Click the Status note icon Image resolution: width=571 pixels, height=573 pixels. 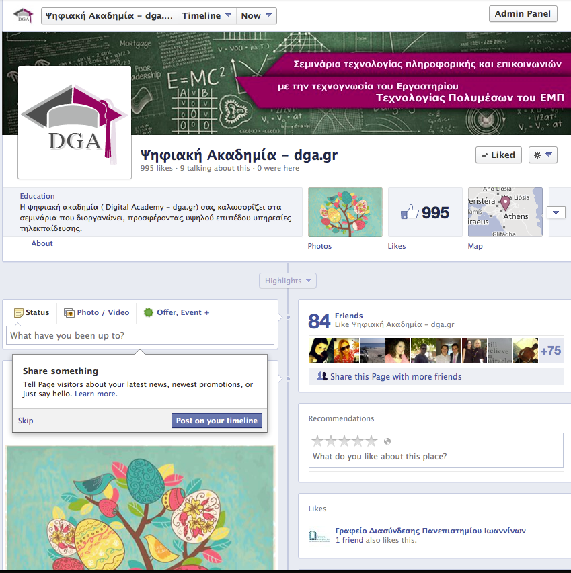(x=18, y=313)
